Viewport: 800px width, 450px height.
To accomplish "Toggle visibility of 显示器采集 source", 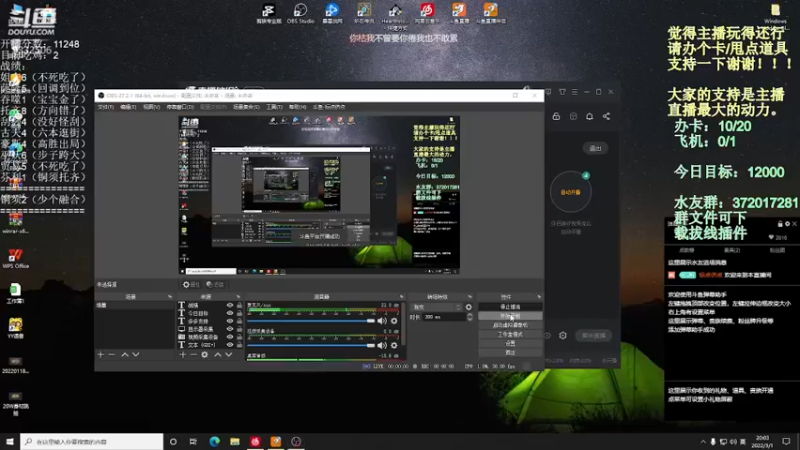I will point(230,329).
